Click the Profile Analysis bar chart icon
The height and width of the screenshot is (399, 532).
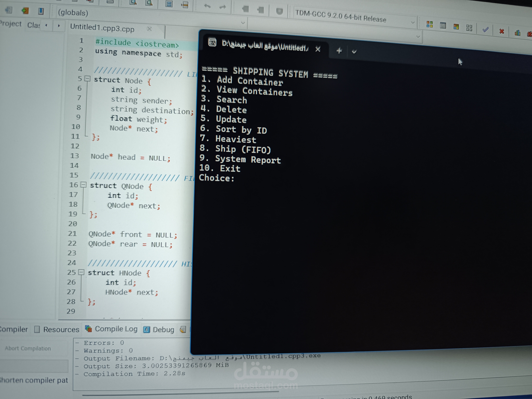point(517,33)
